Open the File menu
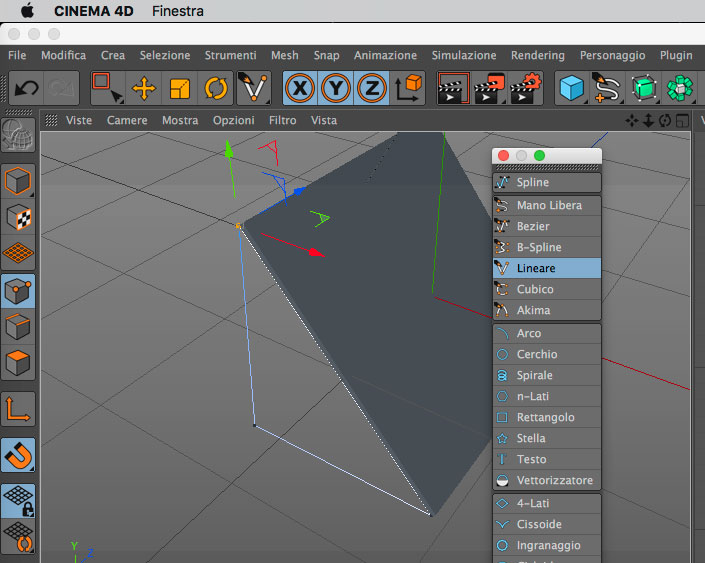This screenshot has height=563, width=705. (x=17, y=55)
